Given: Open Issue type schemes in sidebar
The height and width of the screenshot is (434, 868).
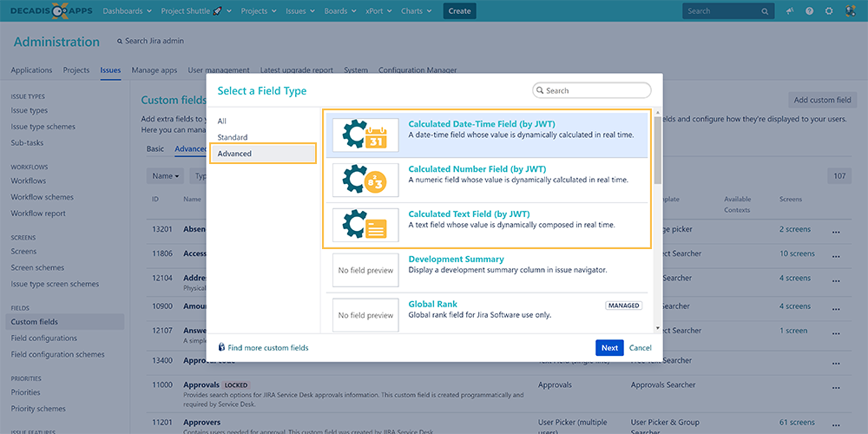Looking at the screenshot, I should [x=43, y=126].
